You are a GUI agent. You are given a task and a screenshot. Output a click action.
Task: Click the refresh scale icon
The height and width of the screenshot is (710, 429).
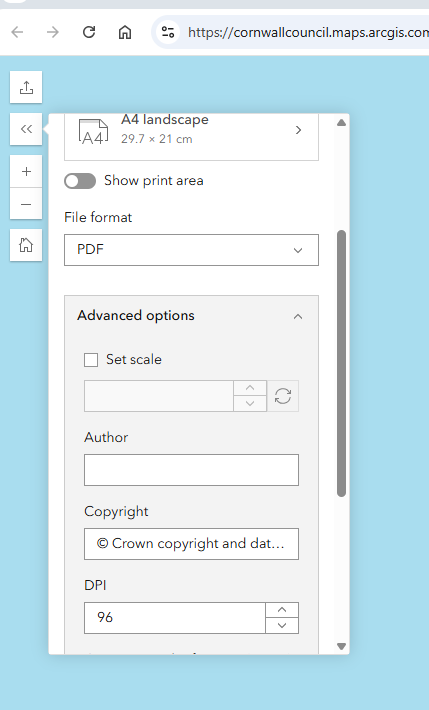[283, 396]
